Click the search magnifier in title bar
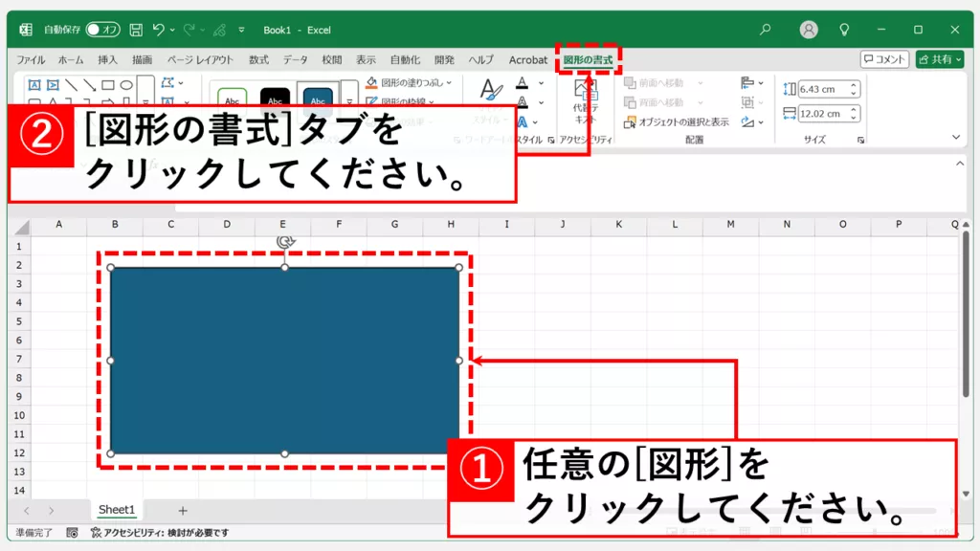 [765, 30]
